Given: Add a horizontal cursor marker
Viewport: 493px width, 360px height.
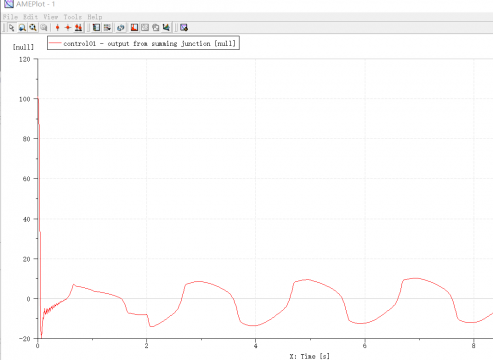Looking at the screenshot, I should [x=68, y=28].
